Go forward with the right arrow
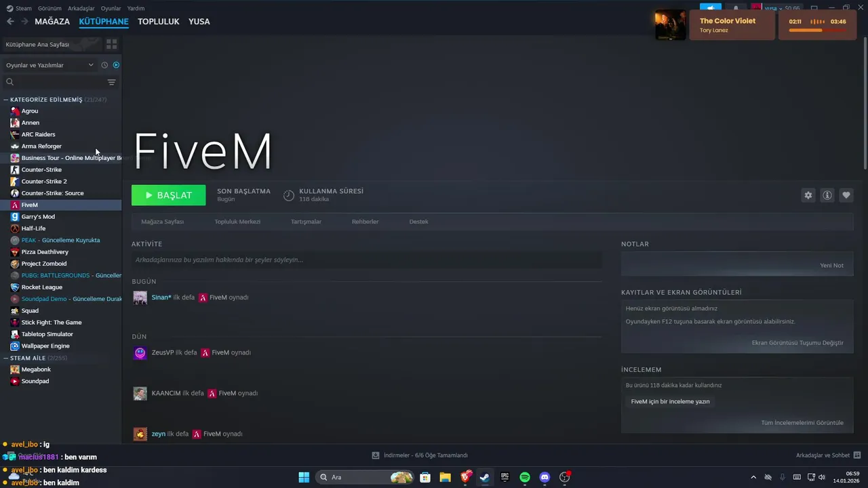The width and height of the screenshot is (868, 488). point(24,22)
